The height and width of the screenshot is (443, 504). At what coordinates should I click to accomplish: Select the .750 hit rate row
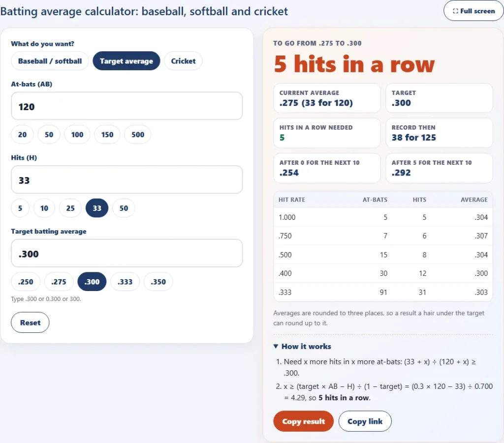point(383,236)
